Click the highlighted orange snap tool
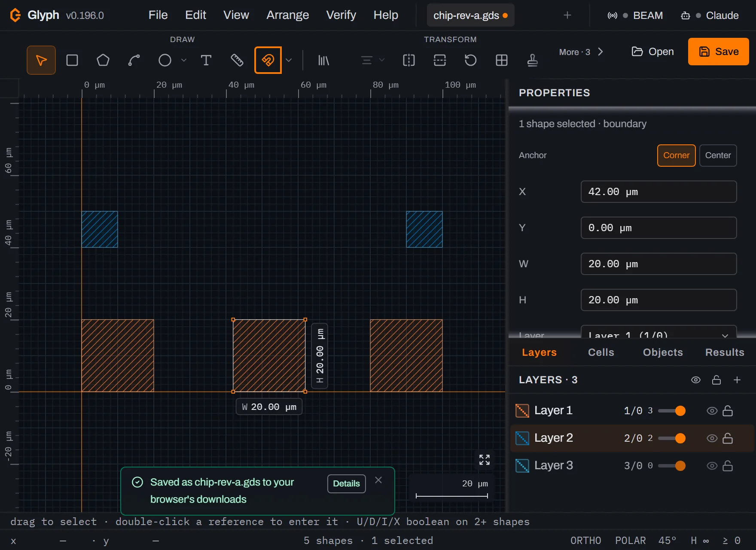756x550 pixels. tap(268, 60)
